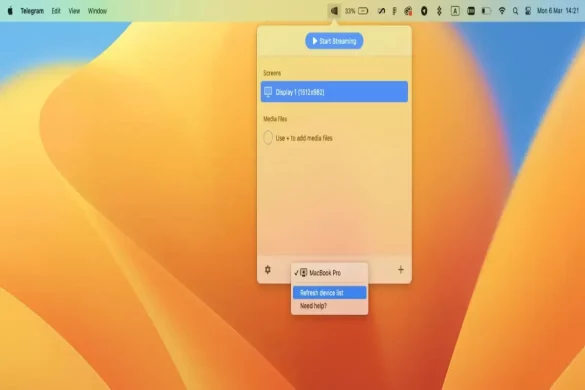
Task: Open the Apple menu
Action: tap(10, 11)
